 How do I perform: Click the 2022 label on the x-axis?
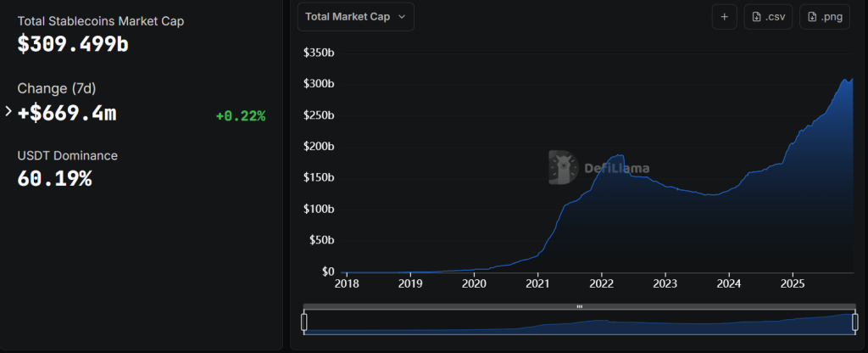coord(601,283)
